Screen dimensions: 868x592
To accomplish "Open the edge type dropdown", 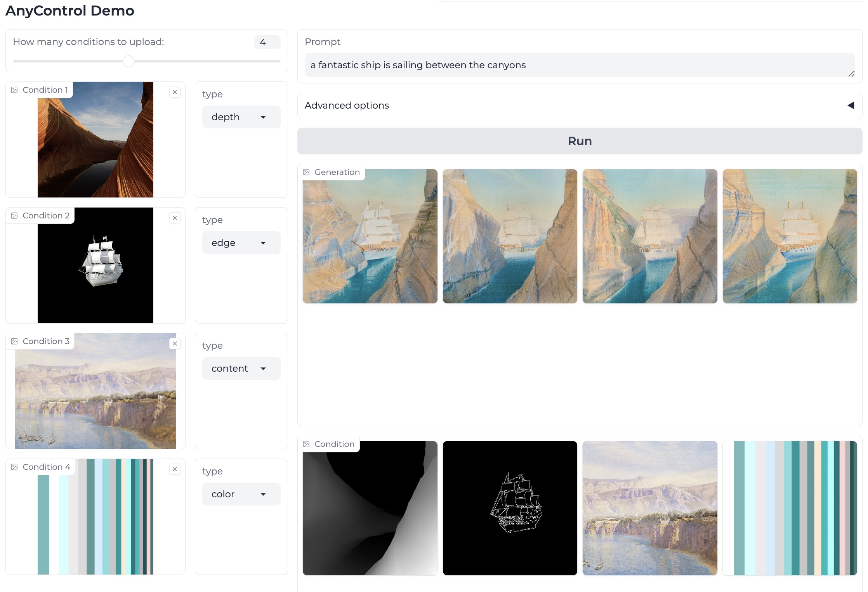I will 241,243.
